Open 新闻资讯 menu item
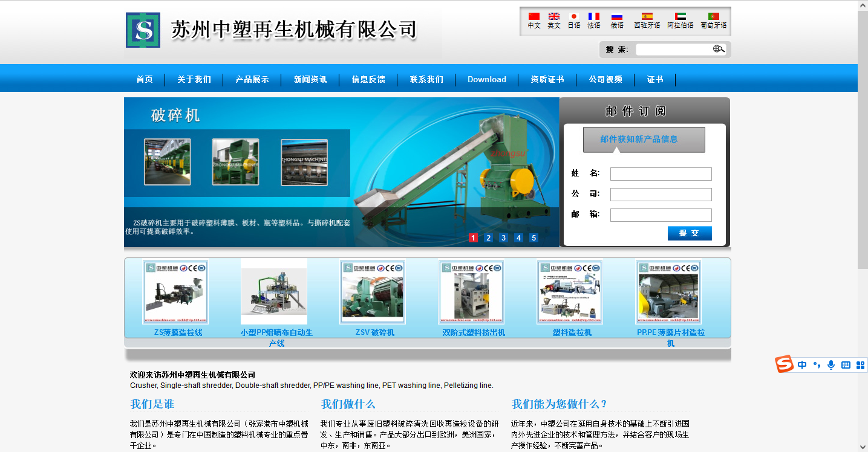The height and width of the screenshot is (452, 868). click(310, 79)
